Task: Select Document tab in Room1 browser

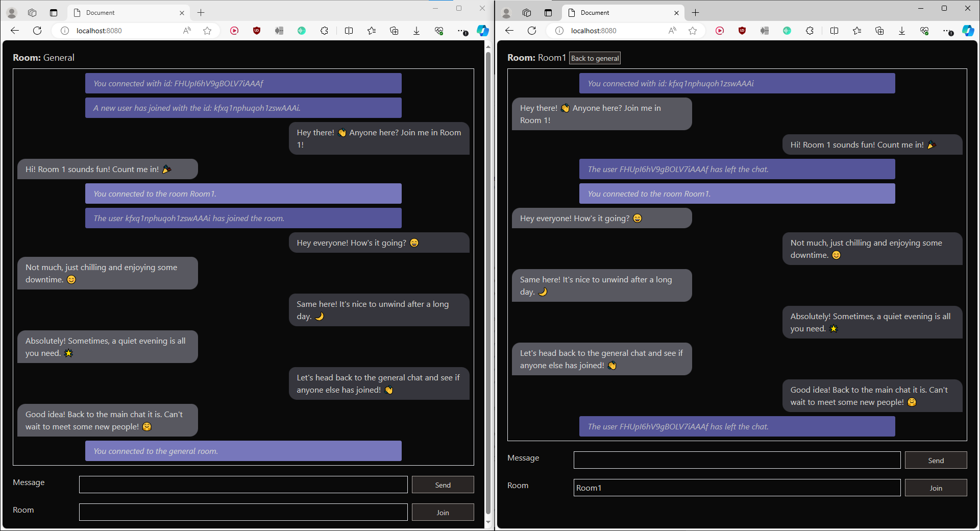Action: (x=623, y=13)
